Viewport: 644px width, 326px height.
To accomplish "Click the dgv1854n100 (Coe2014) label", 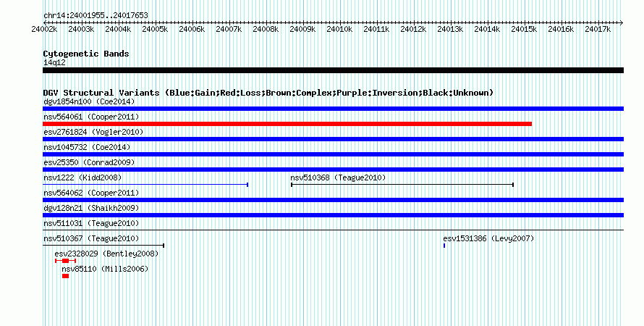I will coord(89,101).
